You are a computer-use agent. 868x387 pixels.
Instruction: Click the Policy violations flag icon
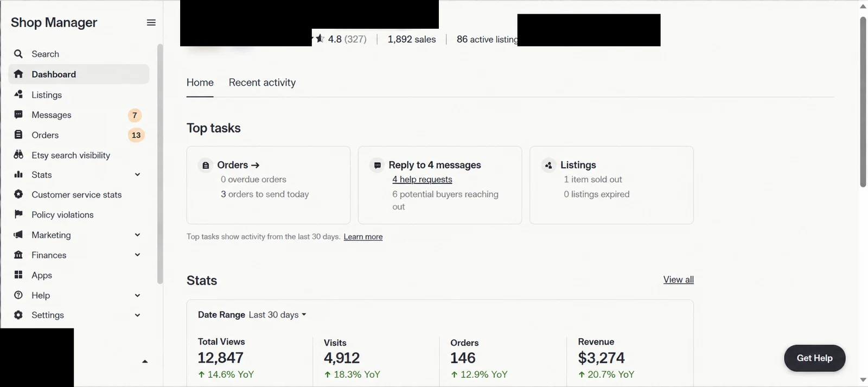pos(18,214)
